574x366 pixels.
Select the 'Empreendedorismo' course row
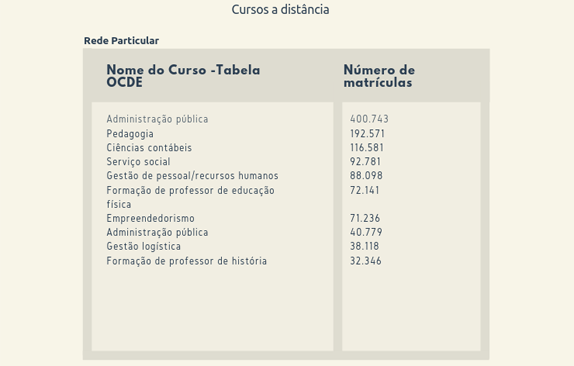click(150, 218)
